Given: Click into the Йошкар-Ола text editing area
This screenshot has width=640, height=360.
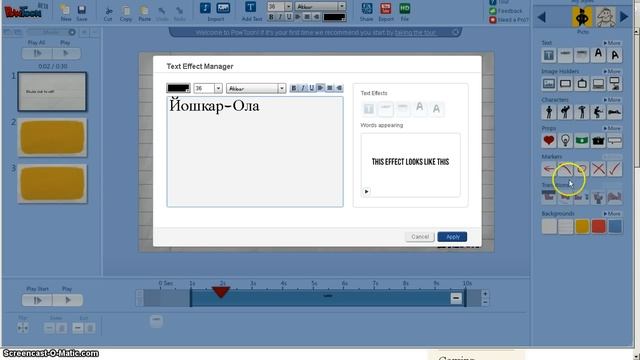Looking at the screenshot, I should click(255, 152).
